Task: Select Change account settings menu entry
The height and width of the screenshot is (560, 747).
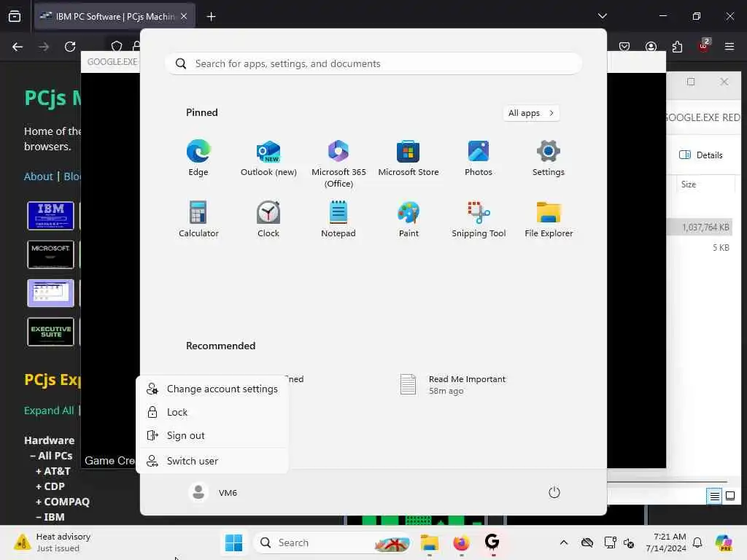Action: click(212, 389)
